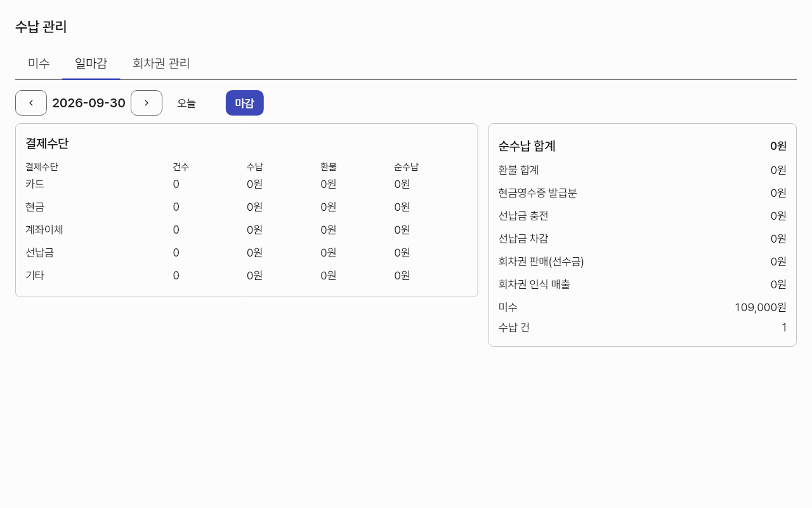
Task: Click the 선납금 차감 label
Action: [x=523, y=239]
